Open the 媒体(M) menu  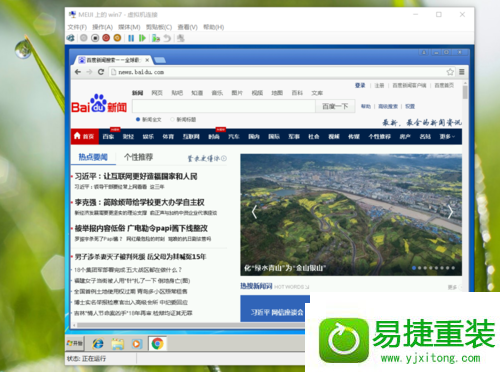[129, 27]
